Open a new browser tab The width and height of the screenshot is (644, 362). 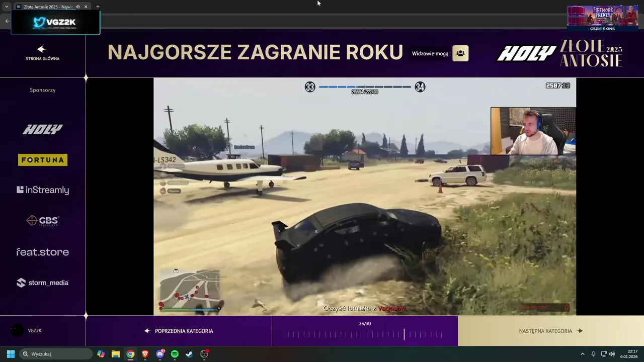[98, 7]
